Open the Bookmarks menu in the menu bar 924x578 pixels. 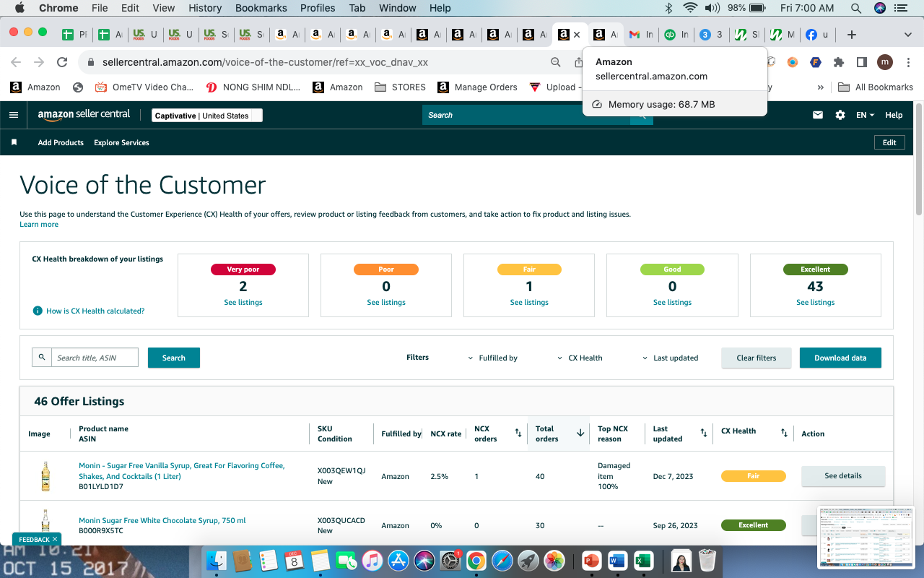pos(261,8)
